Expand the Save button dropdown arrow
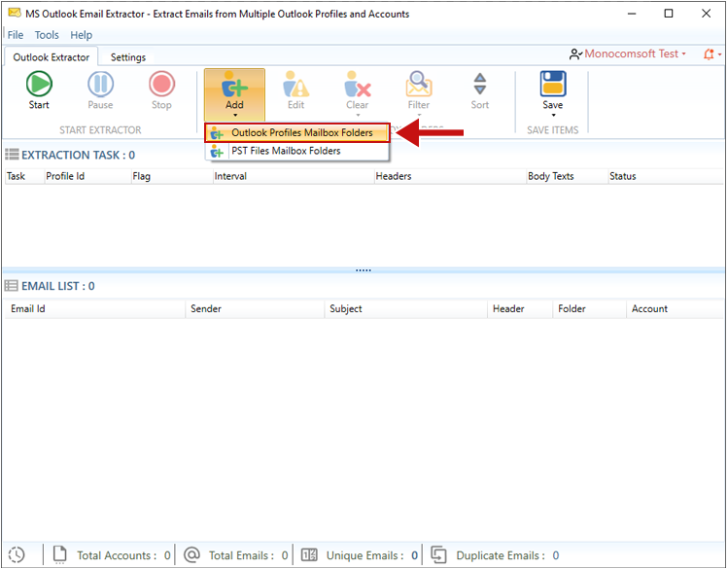 tap(553, 115)
